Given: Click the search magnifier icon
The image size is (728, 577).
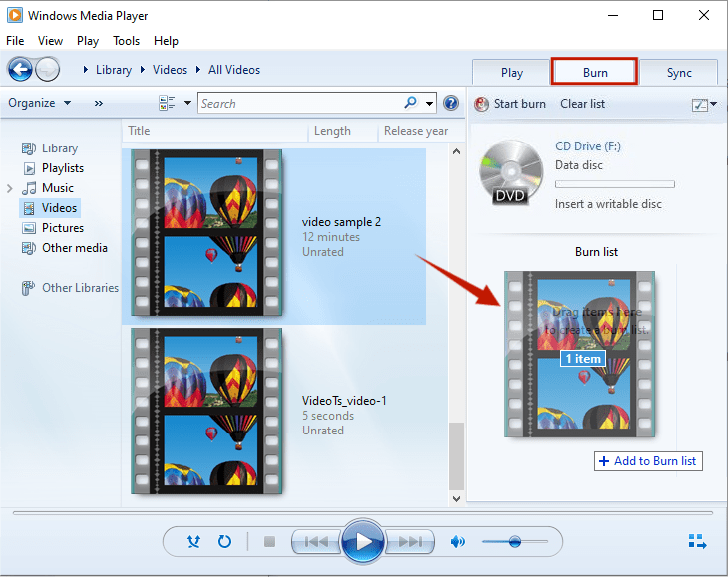Looking at the screenshot, I should click(x=411, y=103).
